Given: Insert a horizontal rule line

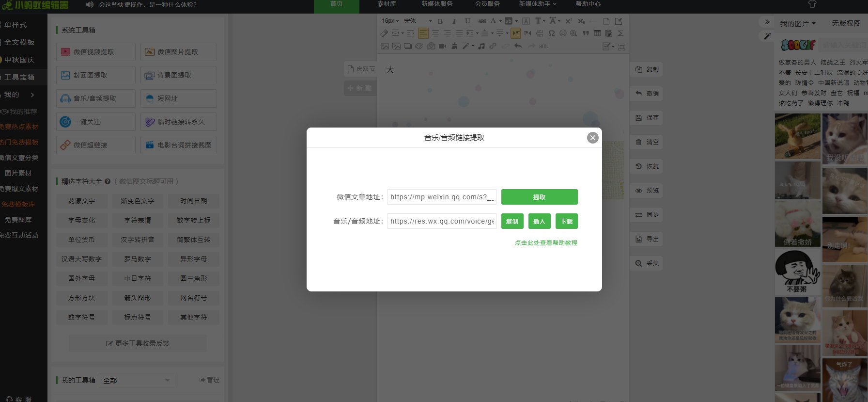Looking at the screenshot, I should point(593,21).
